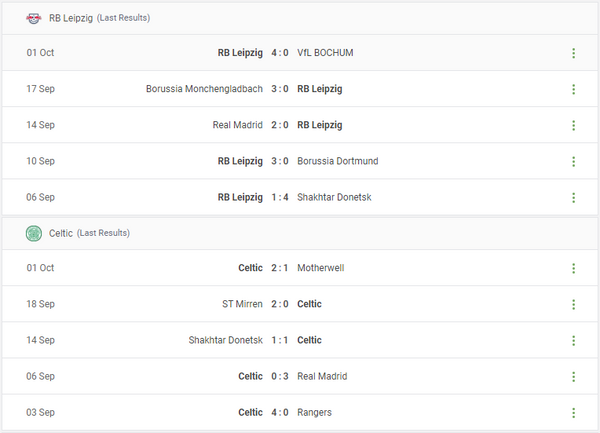Open options for Celtic vs Real Madrid
Viewport: 600px width, 433px height.
pos(573,376)
